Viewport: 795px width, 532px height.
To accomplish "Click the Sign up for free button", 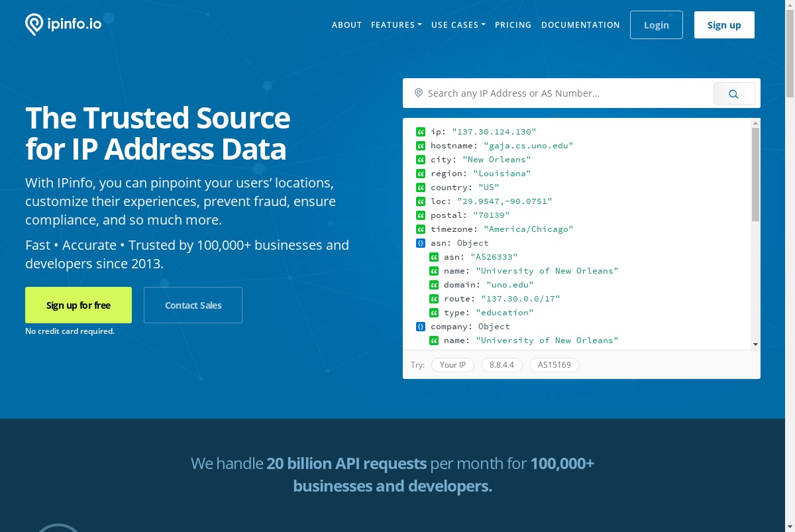I will pos(78,305).
